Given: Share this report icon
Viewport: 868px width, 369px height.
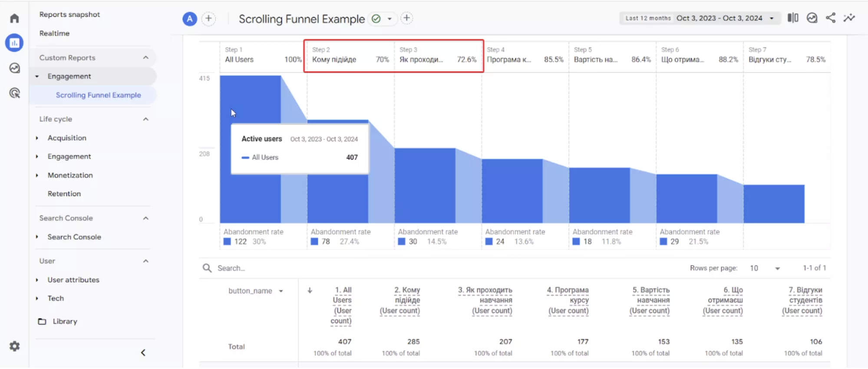Looking at the screenshot, I should [x=831, y=18].
